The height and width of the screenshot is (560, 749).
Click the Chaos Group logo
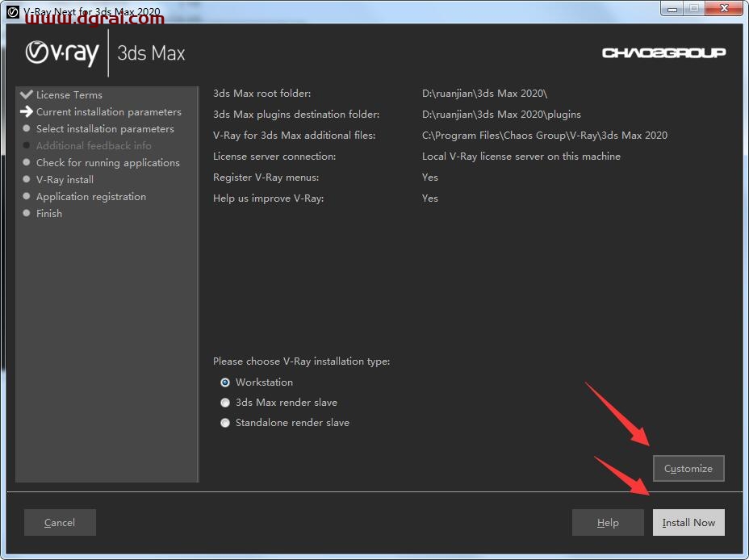point(663,52)
